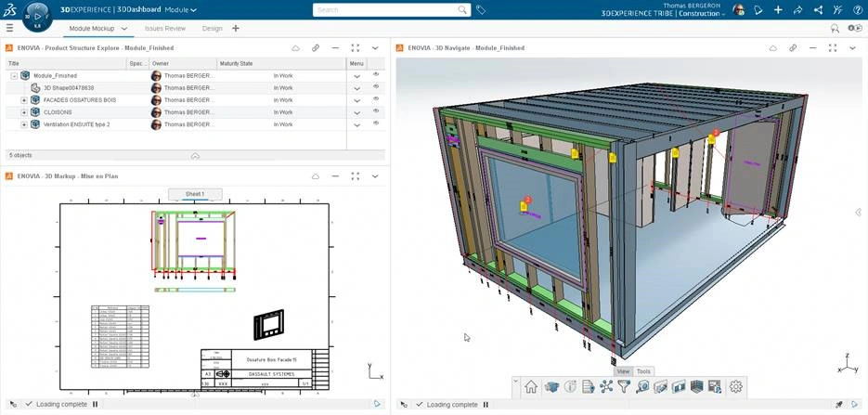868x415 pixels.
Task: Select the Module Mockup tab
Action: pyautogui.click(x=92, y=28)
